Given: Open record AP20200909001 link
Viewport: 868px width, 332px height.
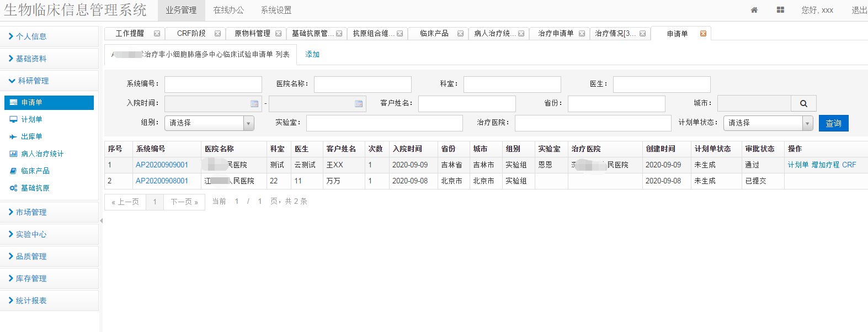Looking at the screenshot, I should (x=162, y=165).
